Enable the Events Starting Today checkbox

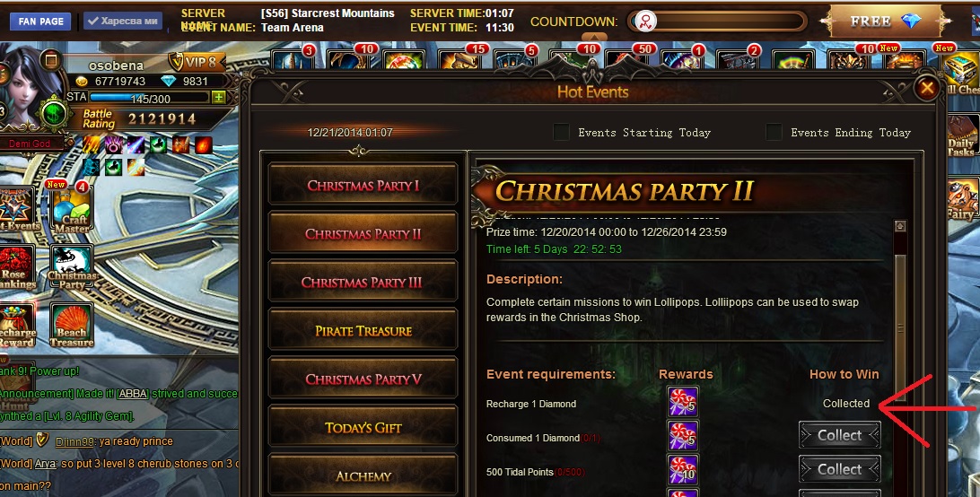pos(561,132)
